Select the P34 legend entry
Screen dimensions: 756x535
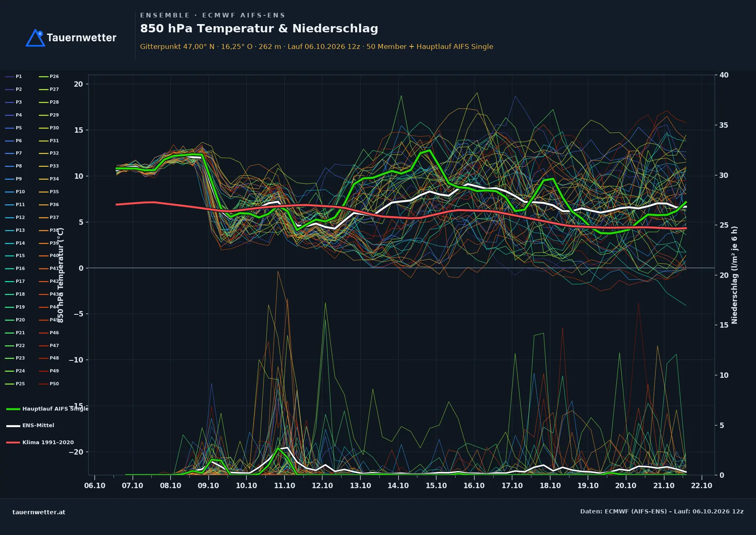tap(49, 179)
